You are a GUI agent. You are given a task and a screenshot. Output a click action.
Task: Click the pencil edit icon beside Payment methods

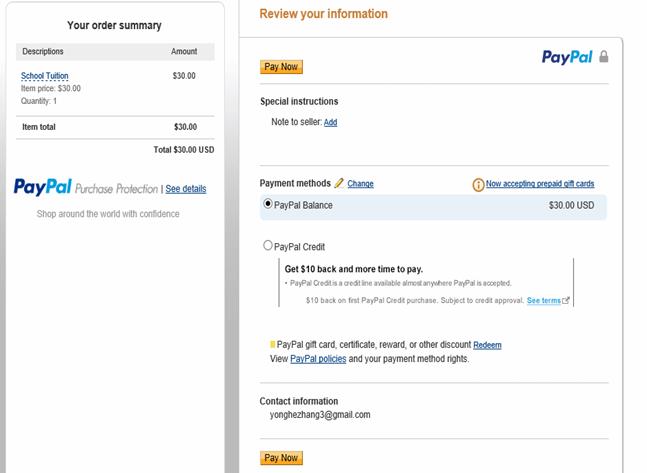click(339, 183)
